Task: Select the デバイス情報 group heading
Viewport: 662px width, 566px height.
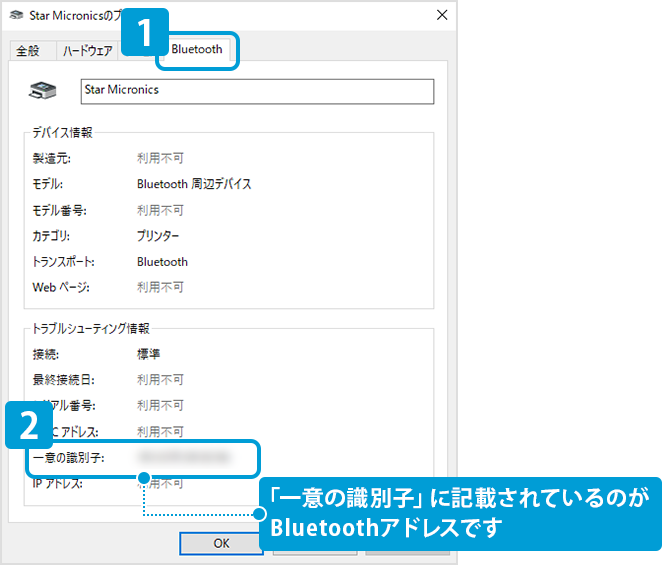Action: click(62, 133)
